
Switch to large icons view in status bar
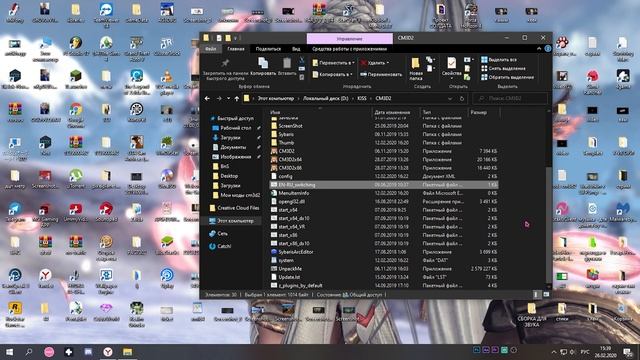pos(546,294)
